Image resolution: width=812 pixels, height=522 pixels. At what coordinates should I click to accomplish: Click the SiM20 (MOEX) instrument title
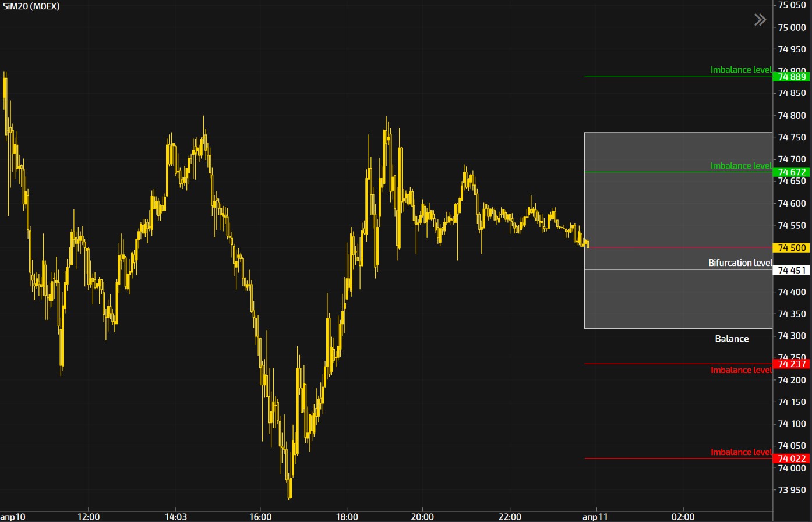[31, 6]
